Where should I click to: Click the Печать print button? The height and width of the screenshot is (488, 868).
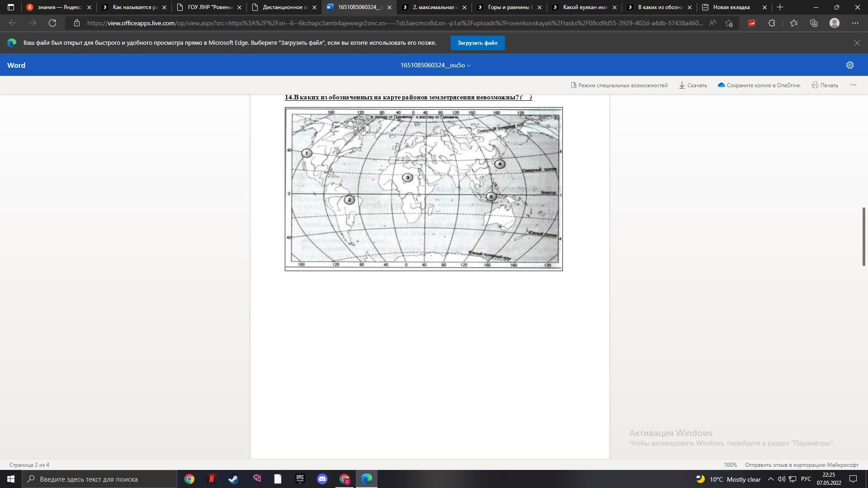825,85
